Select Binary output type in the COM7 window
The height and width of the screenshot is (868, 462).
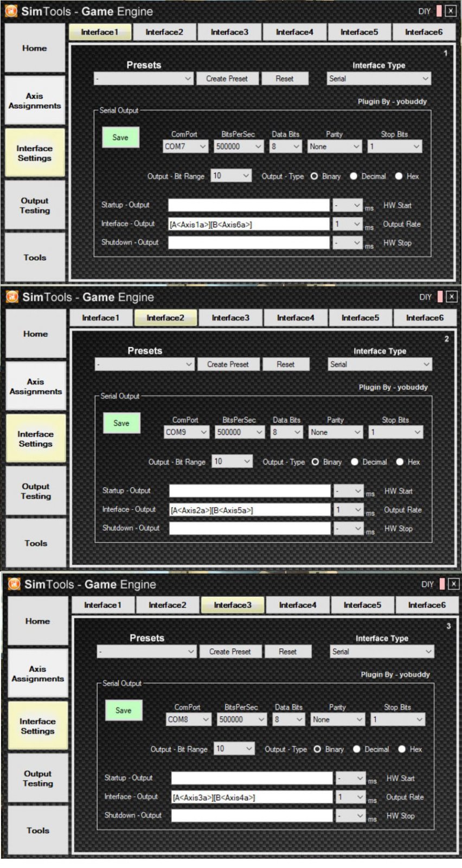(314, 176)
